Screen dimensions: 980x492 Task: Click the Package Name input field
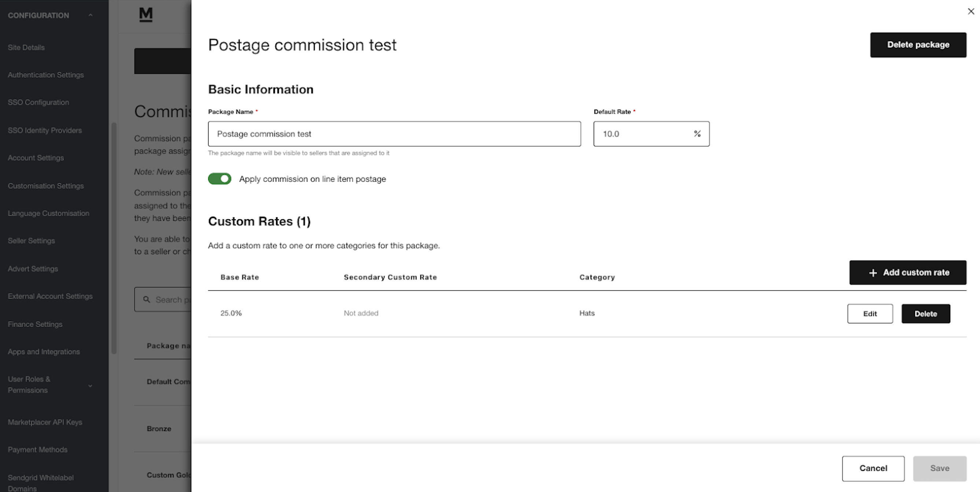coord(394,134)
